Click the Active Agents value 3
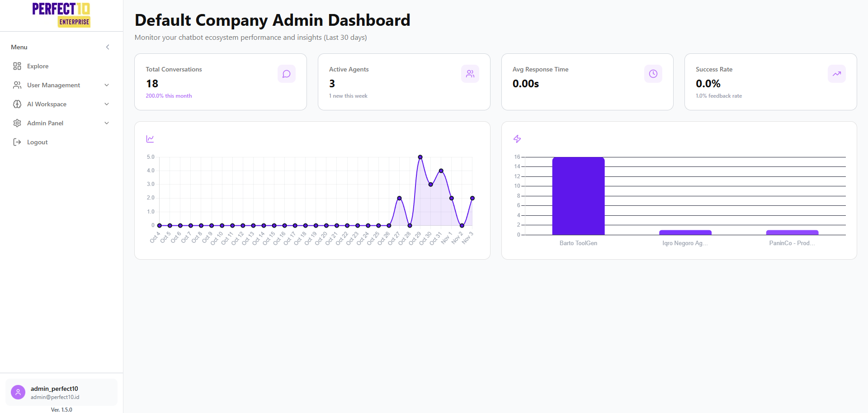 332,84
